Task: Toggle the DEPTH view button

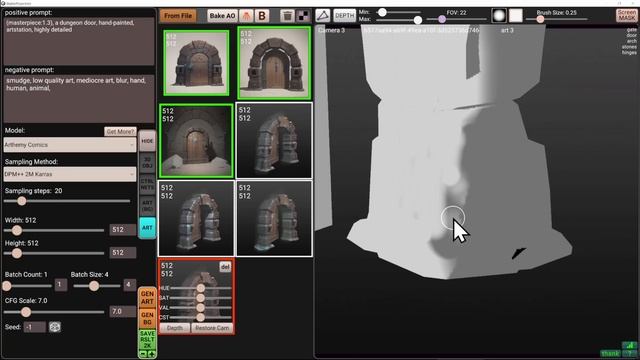Action: tap(344, 16)
